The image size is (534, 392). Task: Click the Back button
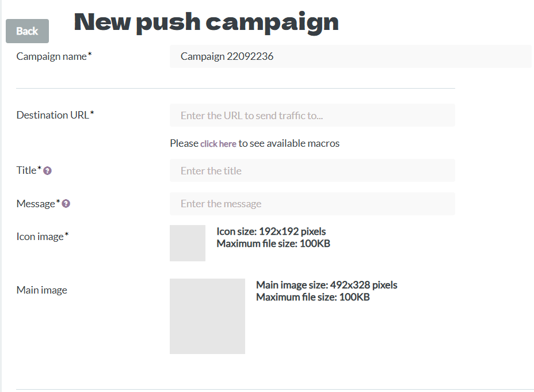pyautogui.click(x=27, y=31)
